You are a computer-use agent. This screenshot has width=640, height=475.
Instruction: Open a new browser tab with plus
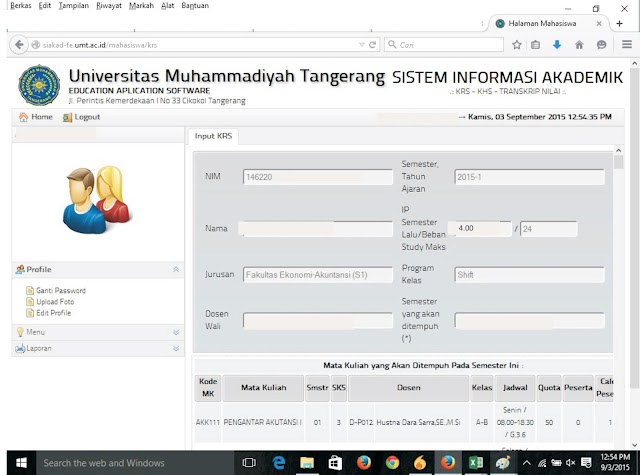coord(619,23)
